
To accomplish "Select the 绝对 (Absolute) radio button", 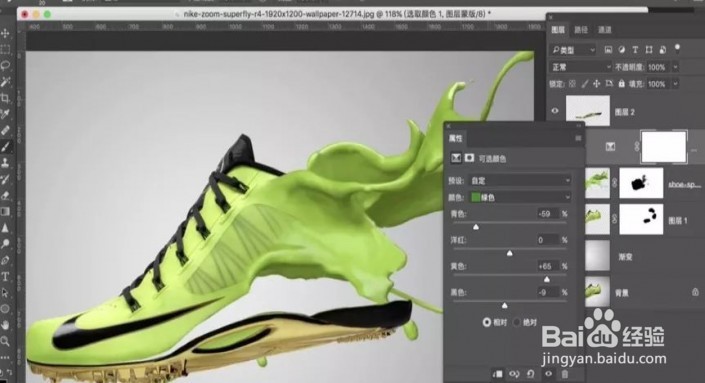I will (517, 322).
